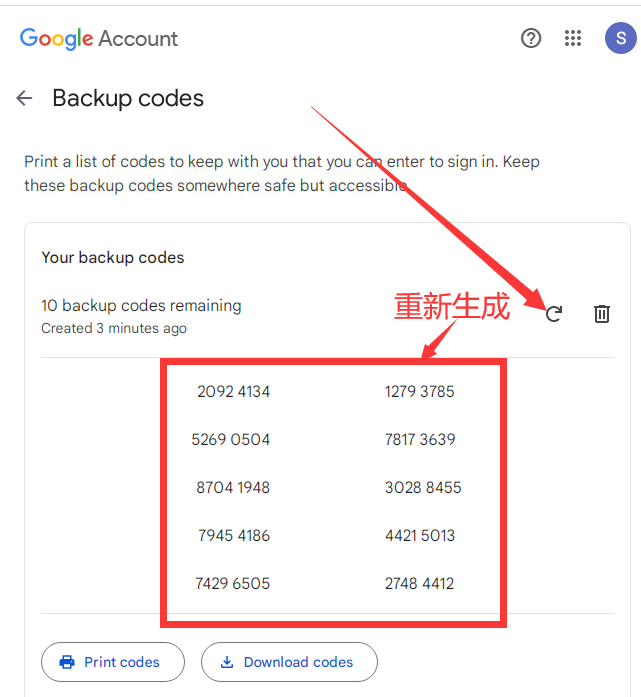Select backup code 3028 8455
Image resolution: width=641 pixels, height=697 pixels.
pyautogui.click(x=423, y=488)
